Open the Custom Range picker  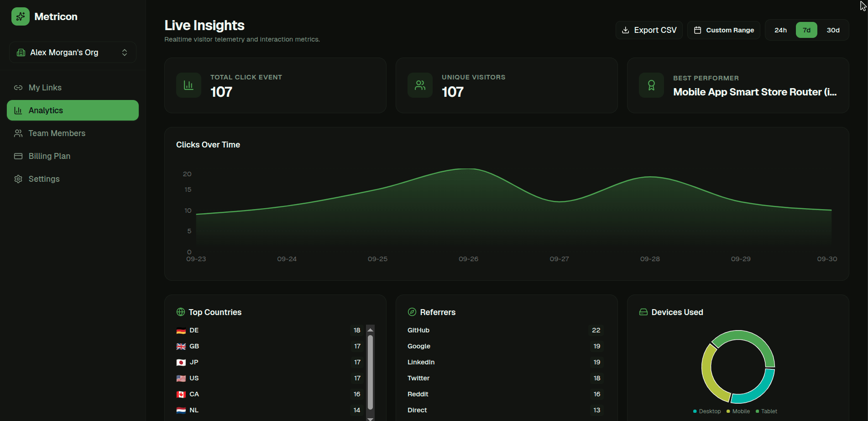pyautogui.click(x=724, y=30)
